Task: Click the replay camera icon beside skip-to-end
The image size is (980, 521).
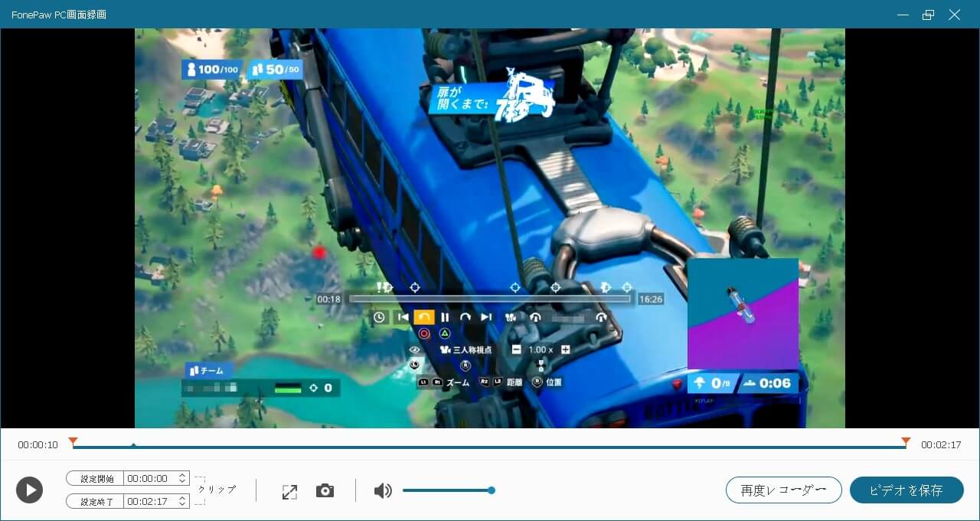Action: pyautogui.click(x=510, y=317)
